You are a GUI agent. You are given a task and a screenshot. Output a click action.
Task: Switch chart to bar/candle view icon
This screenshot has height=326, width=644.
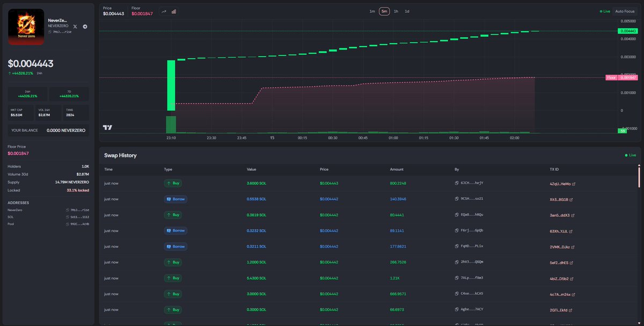coord(174,11)
